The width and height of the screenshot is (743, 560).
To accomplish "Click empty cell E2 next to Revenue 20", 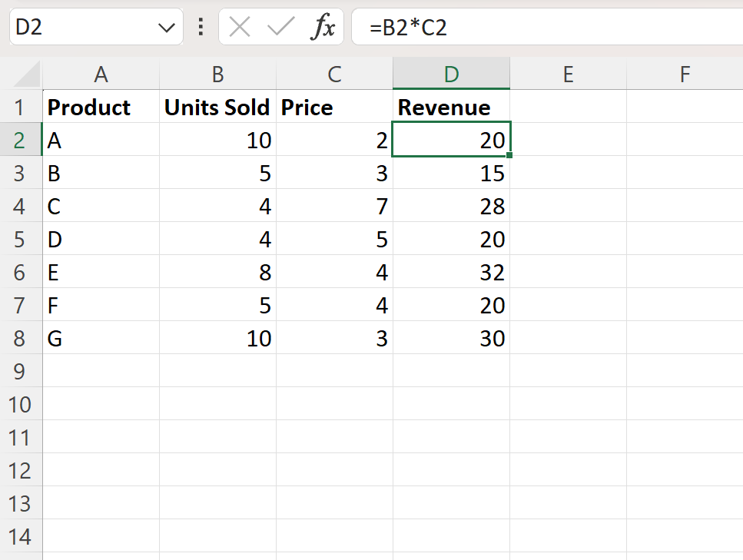I will click(568, 141).
